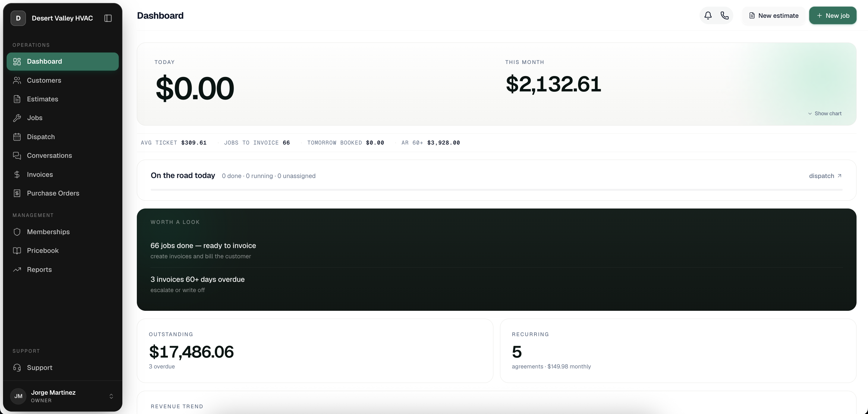Open the Invoices page

point(63,174)
